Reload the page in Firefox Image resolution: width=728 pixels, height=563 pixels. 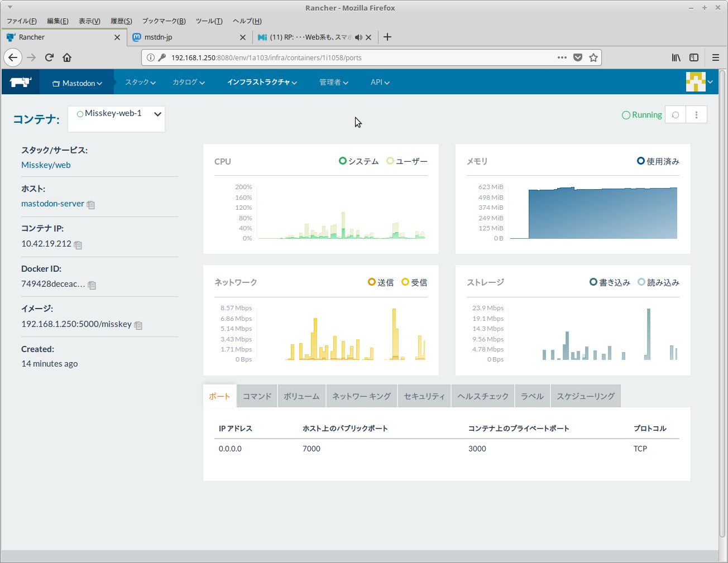tap(49, 57)
